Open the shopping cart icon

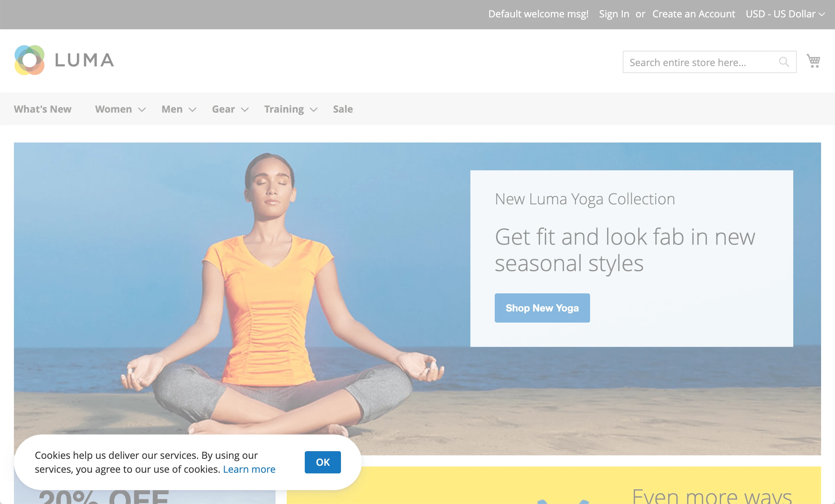pos(813,61)
